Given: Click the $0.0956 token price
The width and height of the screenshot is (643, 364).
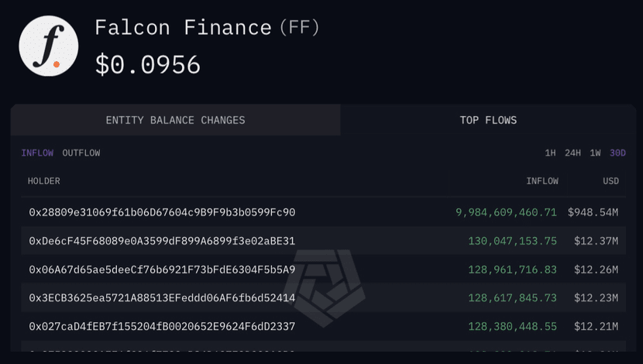Looking at the screenshot, I should (x=148, y=65).
